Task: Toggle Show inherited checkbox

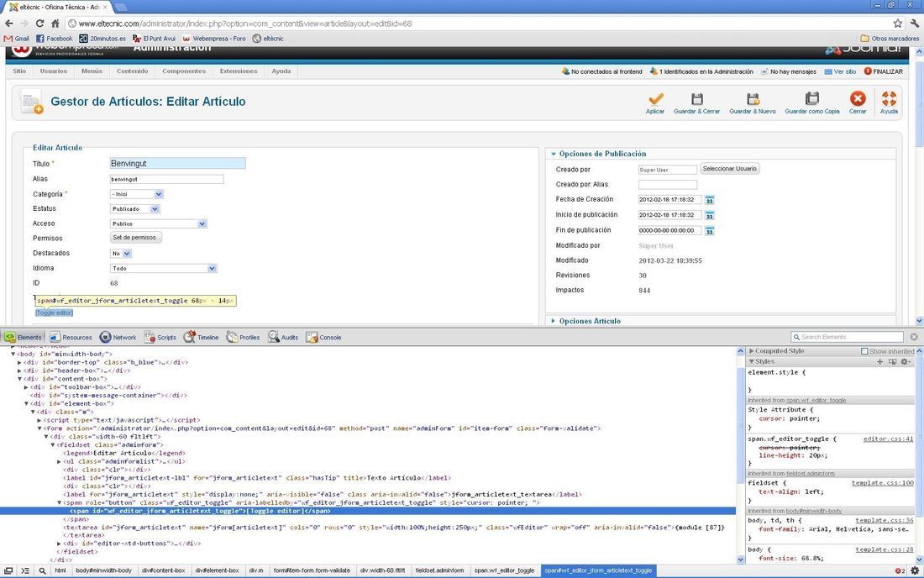Action: click(864, 351)
